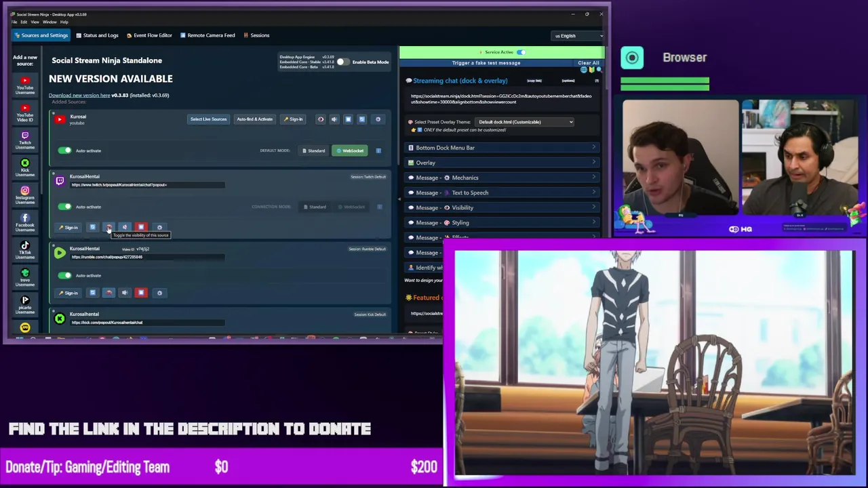The height and width of the screenshot is (488, 868).
Task: Add a YouTube Username source
Action: [25, 85]
